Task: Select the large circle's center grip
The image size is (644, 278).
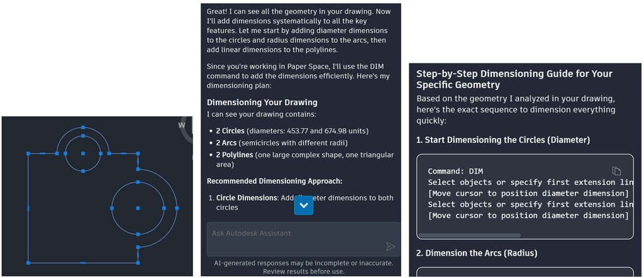Action: tap(138, 208)
